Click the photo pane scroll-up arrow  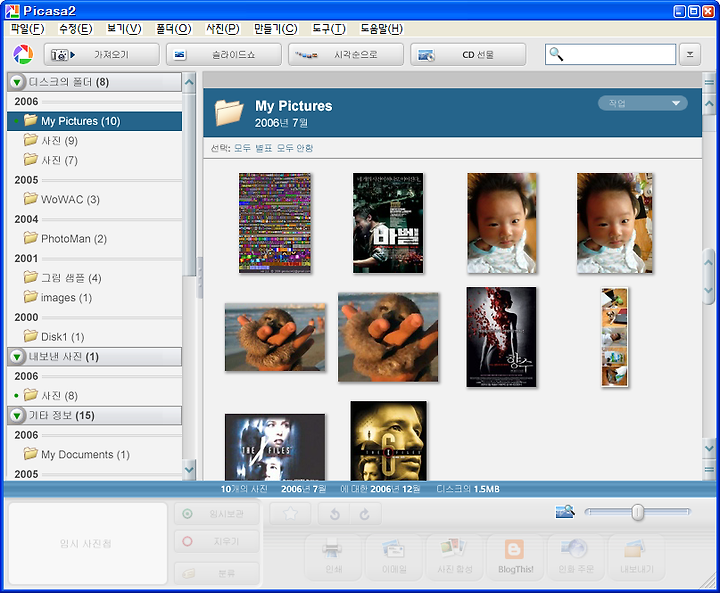[709, 104]
